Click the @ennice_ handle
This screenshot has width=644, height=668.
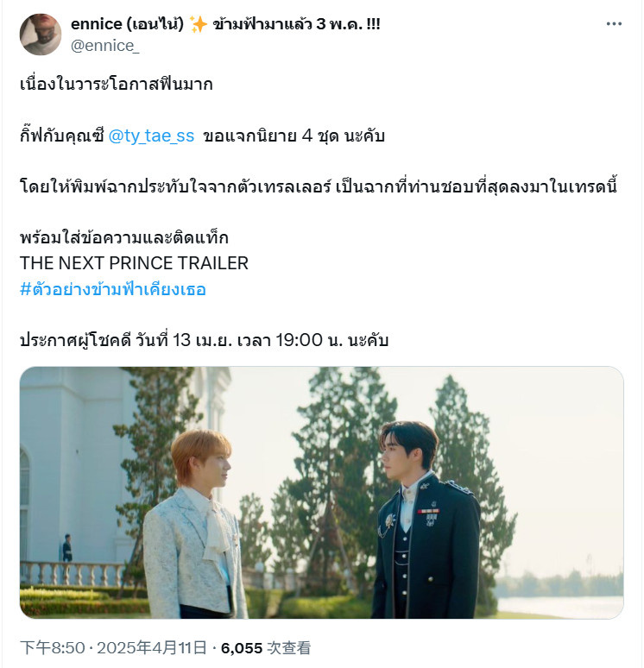click(x=104, y=46)
